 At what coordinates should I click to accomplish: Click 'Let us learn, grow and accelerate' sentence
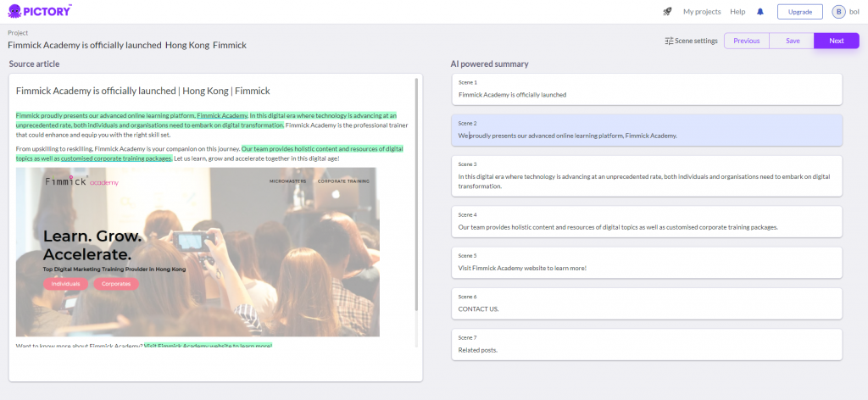[x=256, y=158]
